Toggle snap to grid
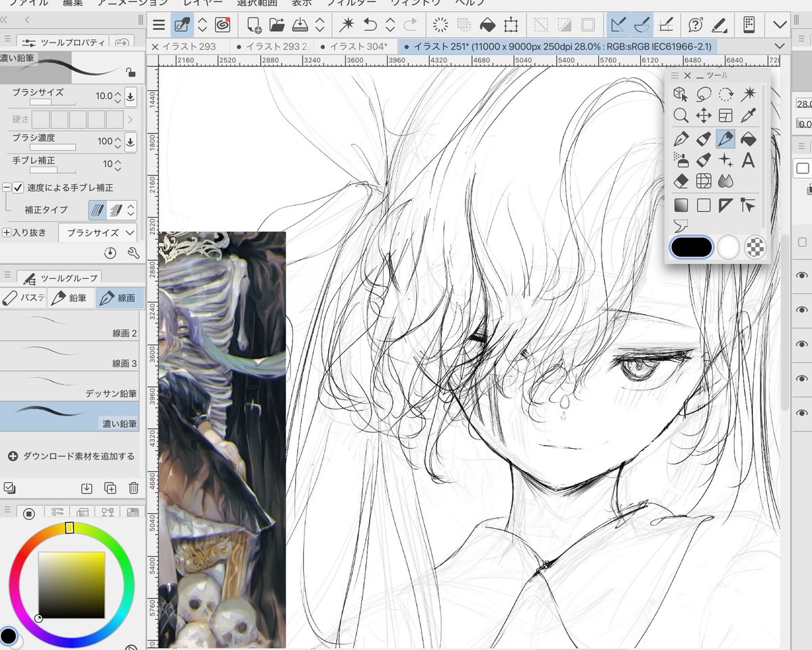This screenshot has height=650, width=812. tap(665, 25)
